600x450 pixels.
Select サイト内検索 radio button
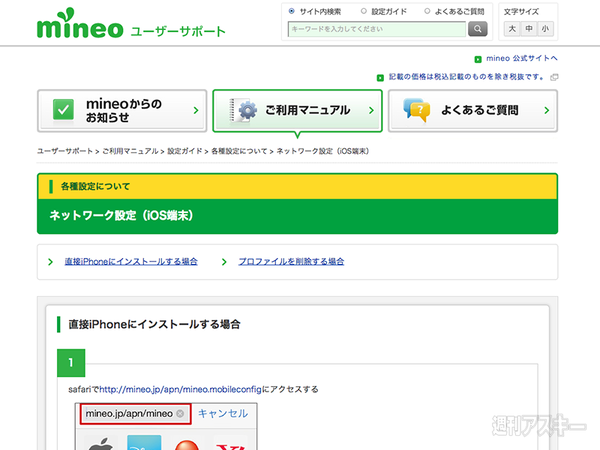(x=292, y=11)
